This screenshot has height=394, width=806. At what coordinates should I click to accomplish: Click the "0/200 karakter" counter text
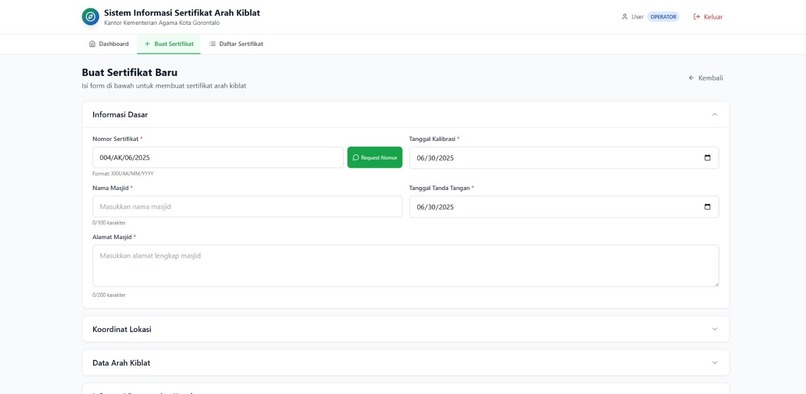click(109, 295)
